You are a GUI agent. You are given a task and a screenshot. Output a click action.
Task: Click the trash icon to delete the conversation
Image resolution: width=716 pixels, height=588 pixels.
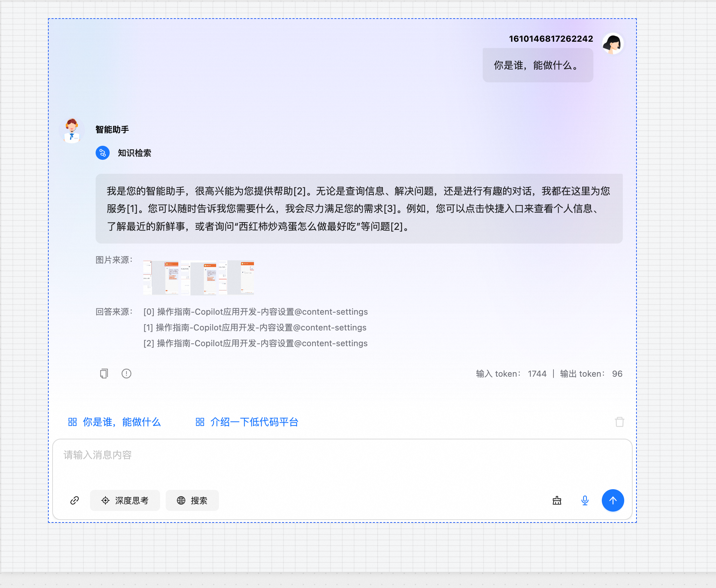619,422
